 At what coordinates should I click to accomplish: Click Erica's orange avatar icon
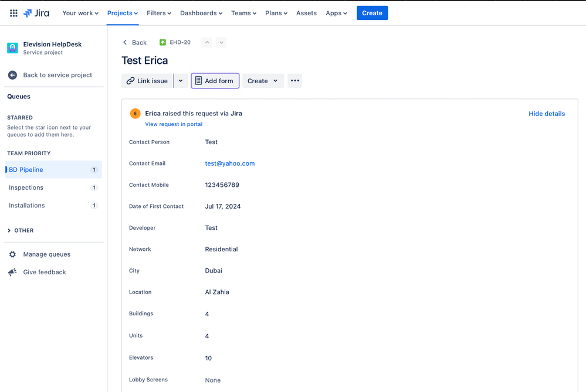[135, 114]
